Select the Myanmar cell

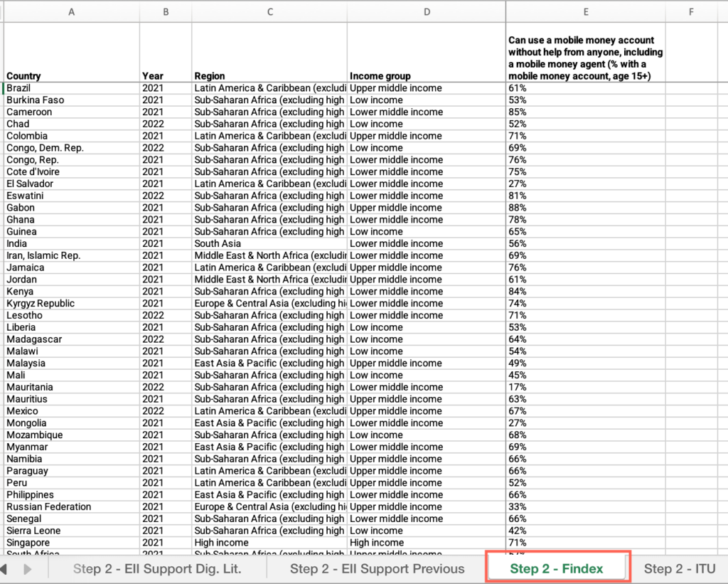(72, 447)
